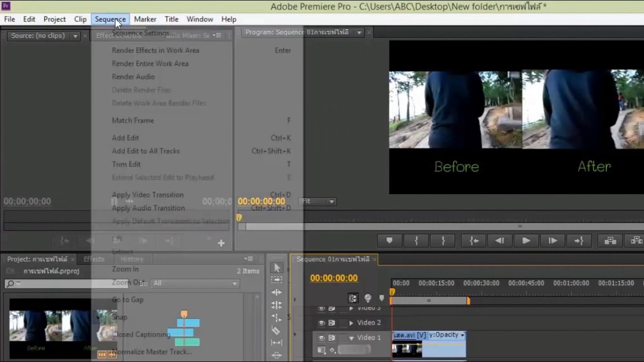Expand the Video 3 track triangle

351,308
